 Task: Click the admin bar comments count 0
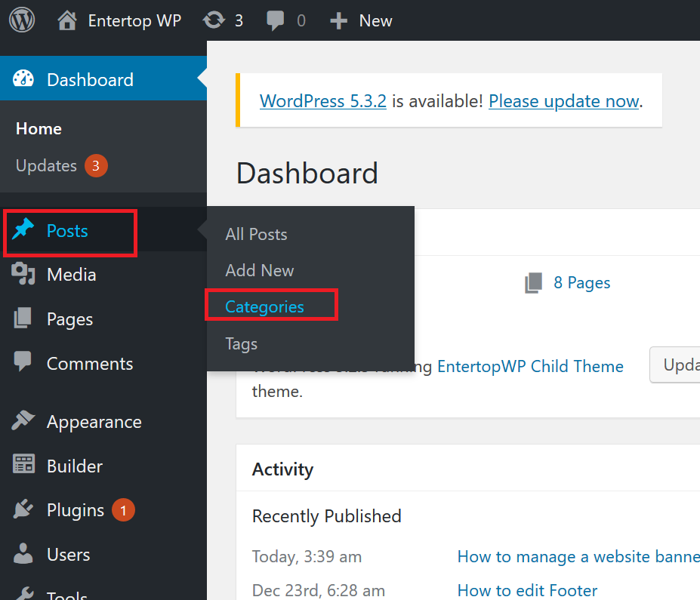[x=301, y=21]
